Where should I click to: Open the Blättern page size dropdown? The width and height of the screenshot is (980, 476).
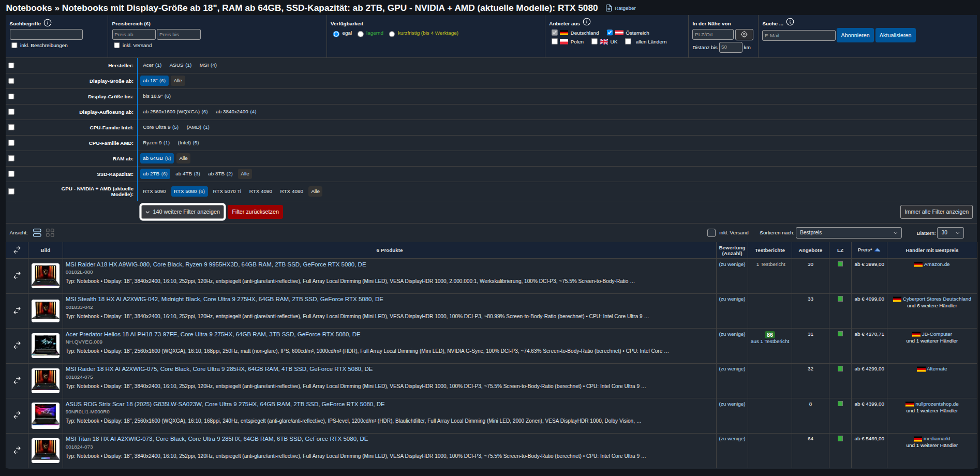point(950,233)
